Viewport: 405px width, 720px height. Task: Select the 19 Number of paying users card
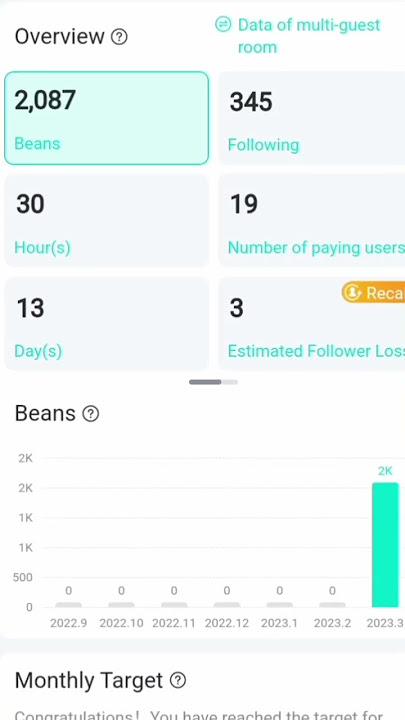pos(312,220)
